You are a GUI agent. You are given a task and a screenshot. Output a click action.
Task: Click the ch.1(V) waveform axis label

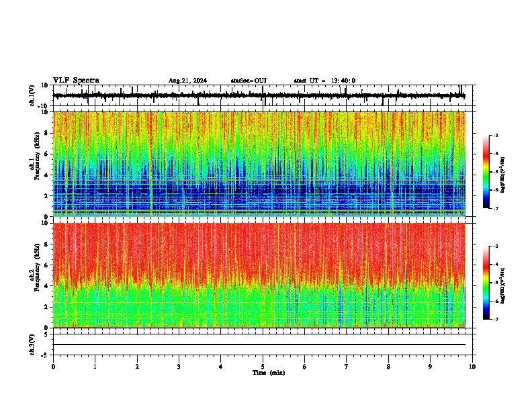point(32,95)
